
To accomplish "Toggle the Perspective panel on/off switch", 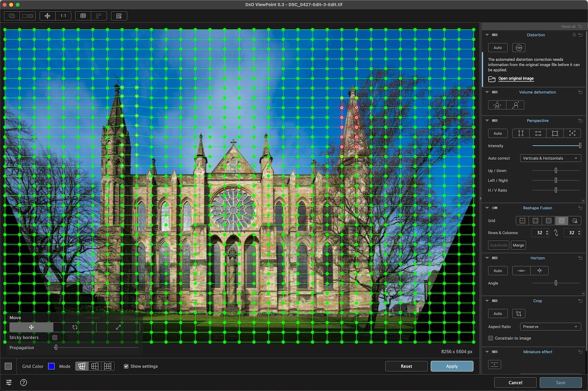I will tap(495, 120).
